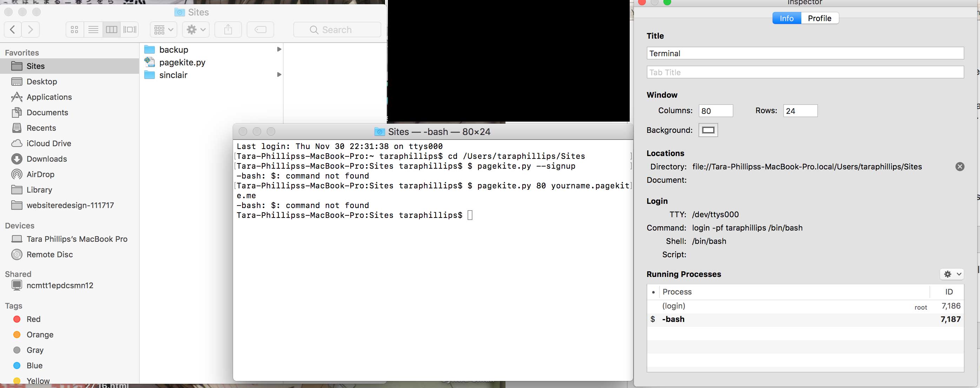Switch Finder to icon view
This screenshot has width=980, height=388.
pos(74,30)
